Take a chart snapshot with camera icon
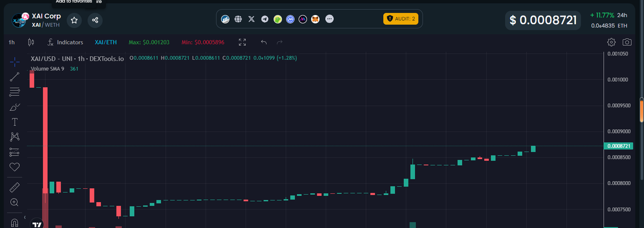 coord(626,42)
